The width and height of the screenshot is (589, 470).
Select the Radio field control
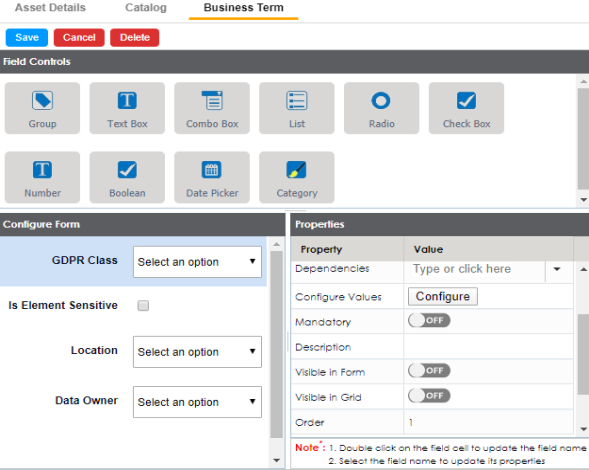[381, 108]
